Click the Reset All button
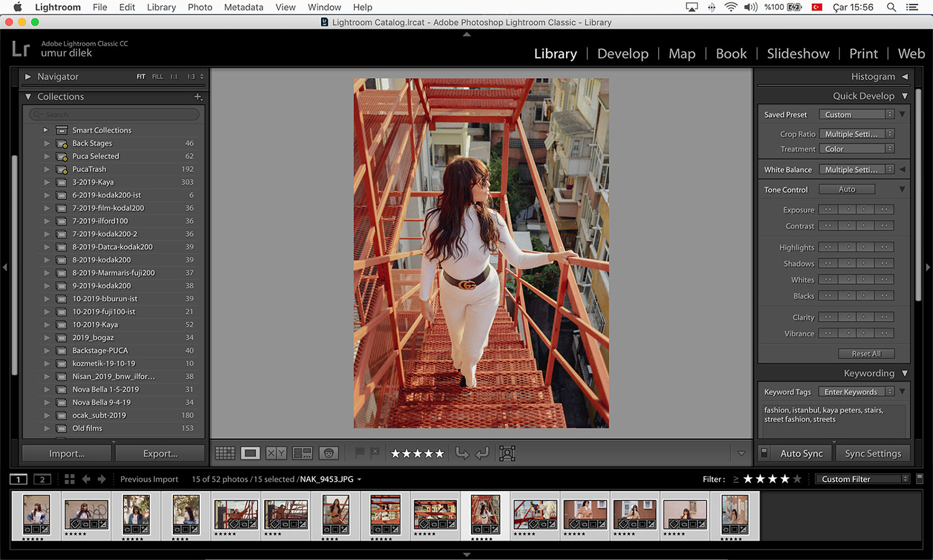 coord(866,354)
